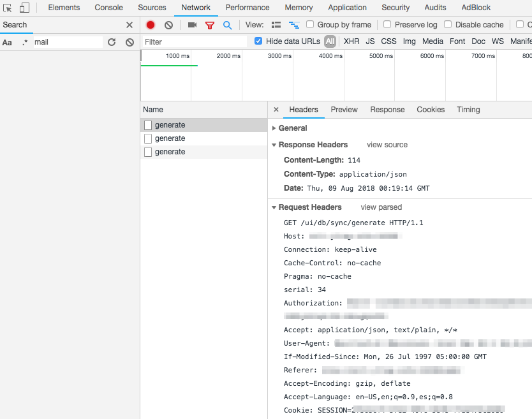
Task: Filter requests by Doc
Action: [x=478, y=41]
